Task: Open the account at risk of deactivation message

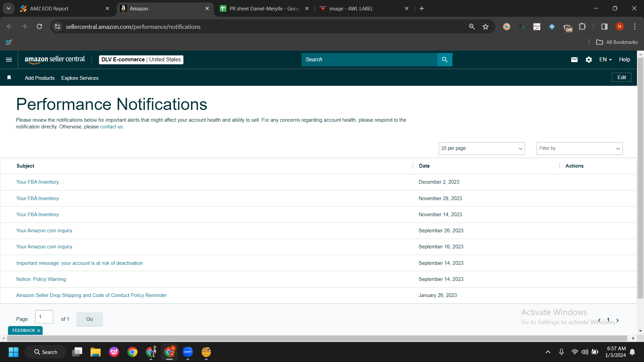Action: pyautogui.click(x=79, y=263)
